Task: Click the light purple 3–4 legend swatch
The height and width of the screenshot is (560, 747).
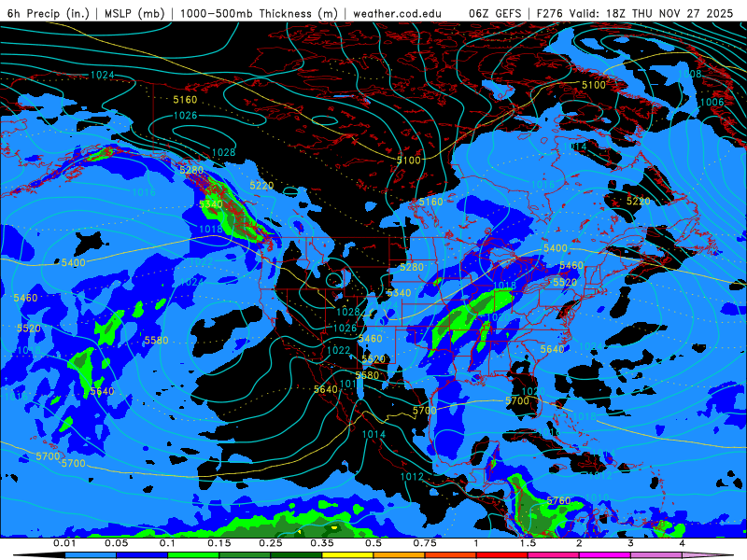Action: coord(656,555)
